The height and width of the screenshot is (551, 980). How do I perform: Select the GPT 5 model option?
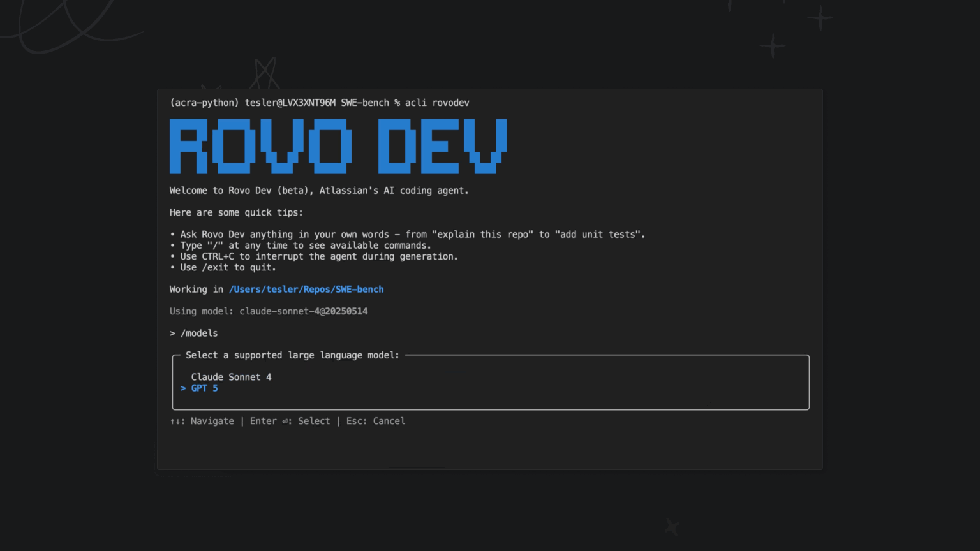point(204,388)
